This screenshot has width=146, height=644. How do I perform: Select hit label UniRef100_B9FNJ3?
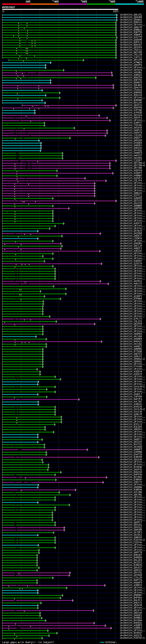131,42
